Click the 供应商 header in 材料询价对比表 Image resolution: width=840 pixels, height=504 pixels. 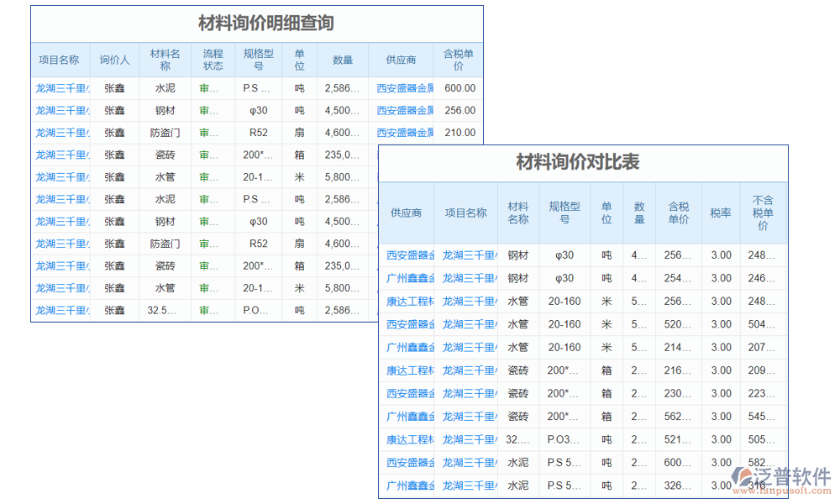(406, 213)
